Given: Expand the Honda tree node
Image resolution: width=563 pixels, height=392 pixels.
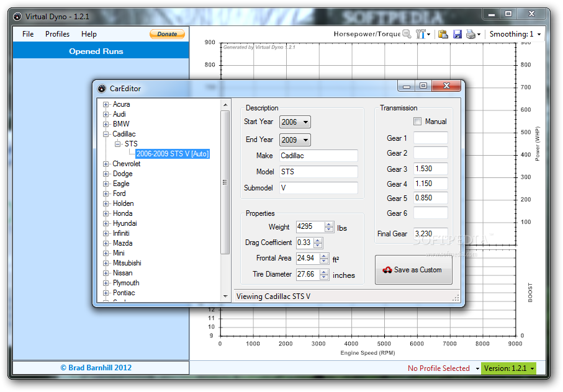Looking at the screenshot, I should pos(106,213).
